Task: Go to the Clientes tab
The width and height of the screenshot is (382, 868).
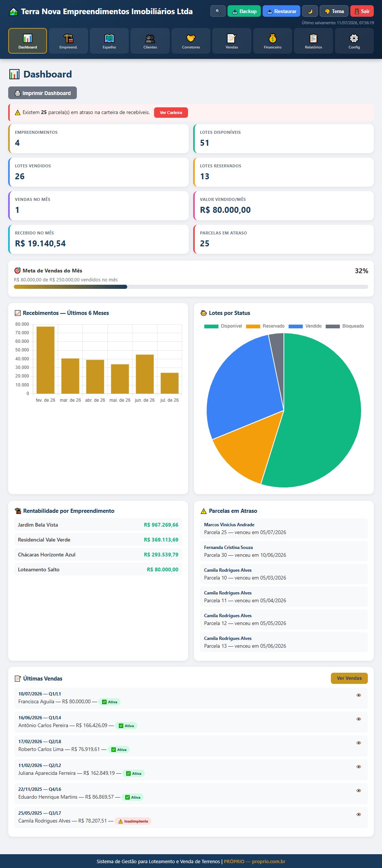Action: [150, 41]
